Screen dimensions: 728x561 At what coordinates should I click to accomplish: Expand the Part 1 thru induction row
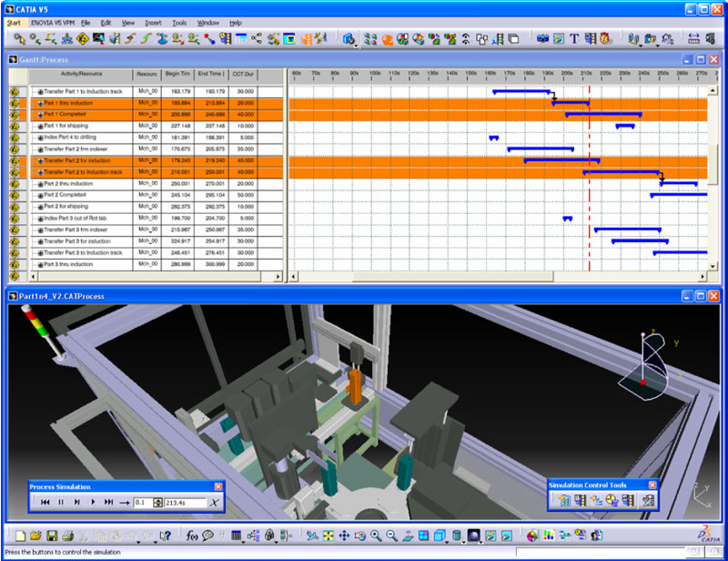pyautogui.click(x=40, y=104)
